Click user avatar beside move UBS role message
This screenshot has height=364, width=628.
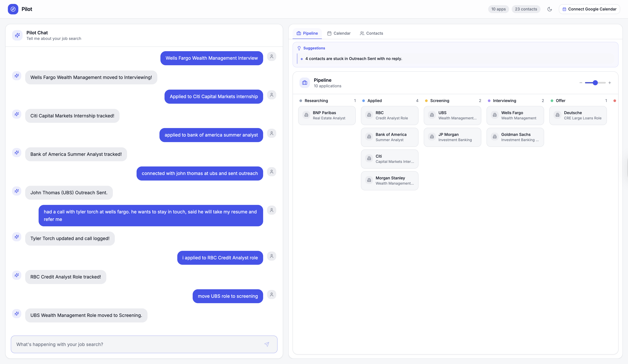tap(271, 295)
